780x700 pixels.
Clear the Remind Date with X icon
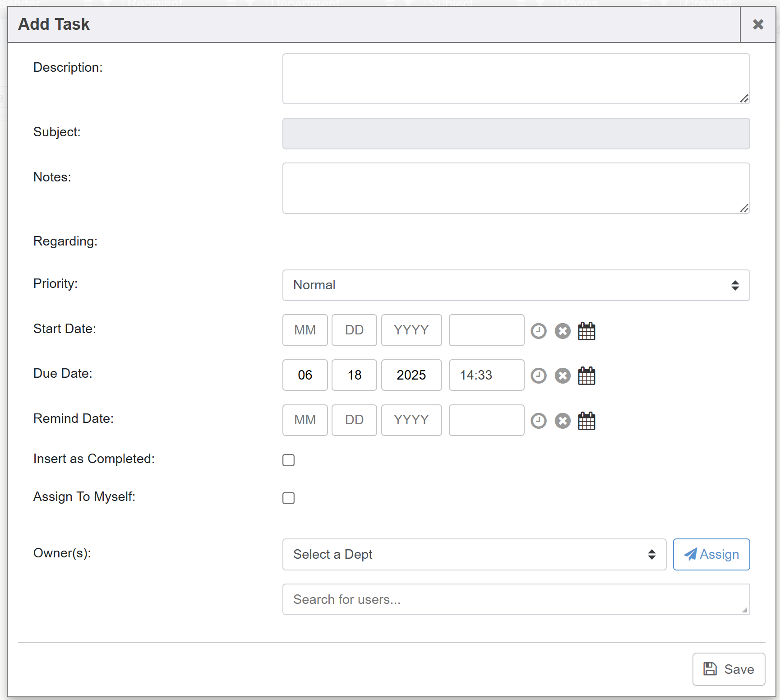pyautogui.click(x=562, y=421)
